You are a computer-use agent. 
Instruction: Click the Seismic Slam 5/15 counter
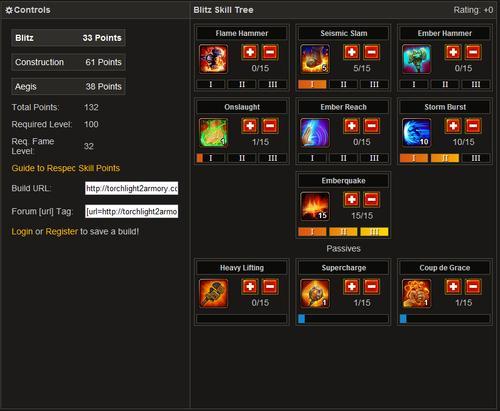(362, 68)
